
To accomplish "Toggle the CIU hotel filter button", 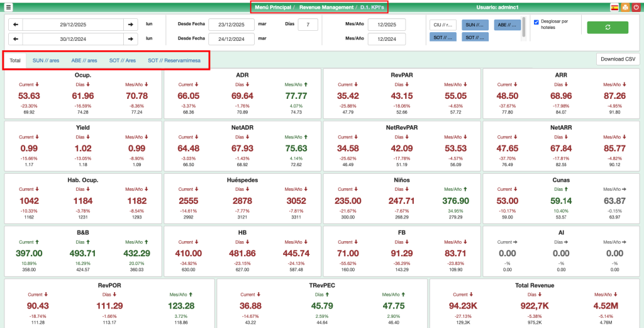I will pyautogui.click(x=443, y=25).
